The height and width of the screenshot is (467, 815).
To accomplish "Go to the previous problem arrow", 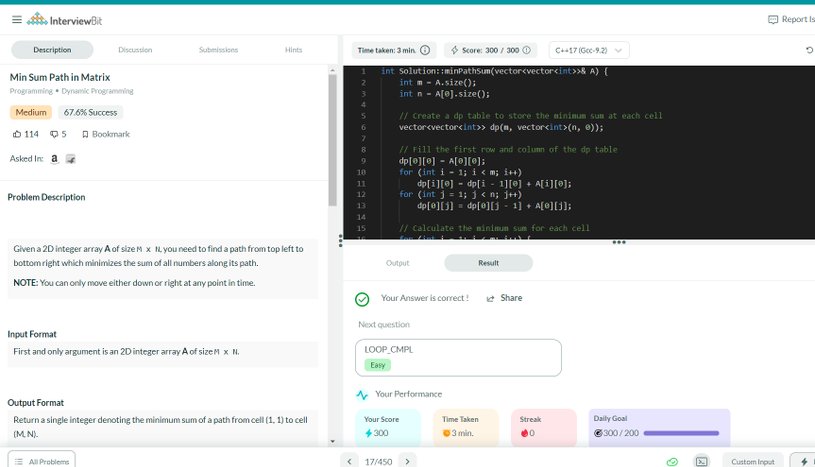I will click(x=349, y=461).
